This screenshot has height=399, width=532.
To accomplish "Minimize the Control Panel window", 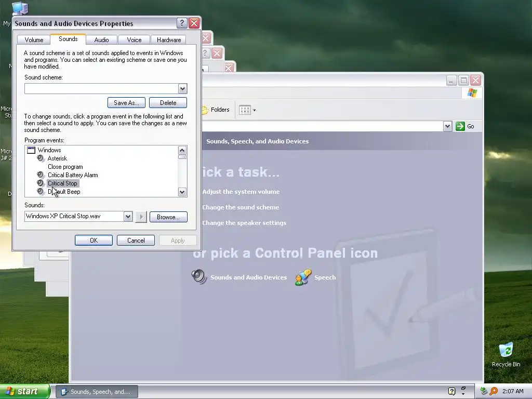I will (x=451, y=81).
